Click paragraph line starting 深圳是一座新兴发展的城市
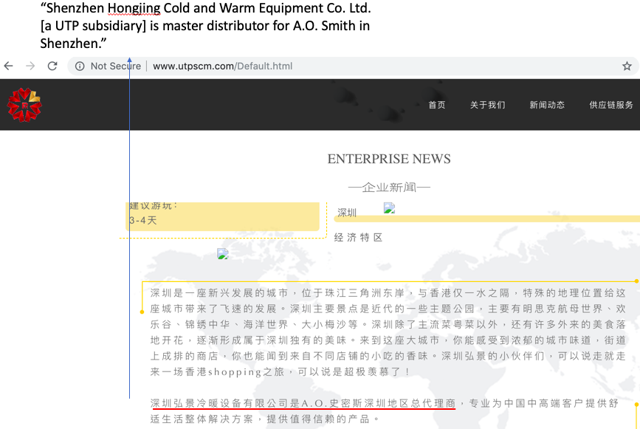 388,293
